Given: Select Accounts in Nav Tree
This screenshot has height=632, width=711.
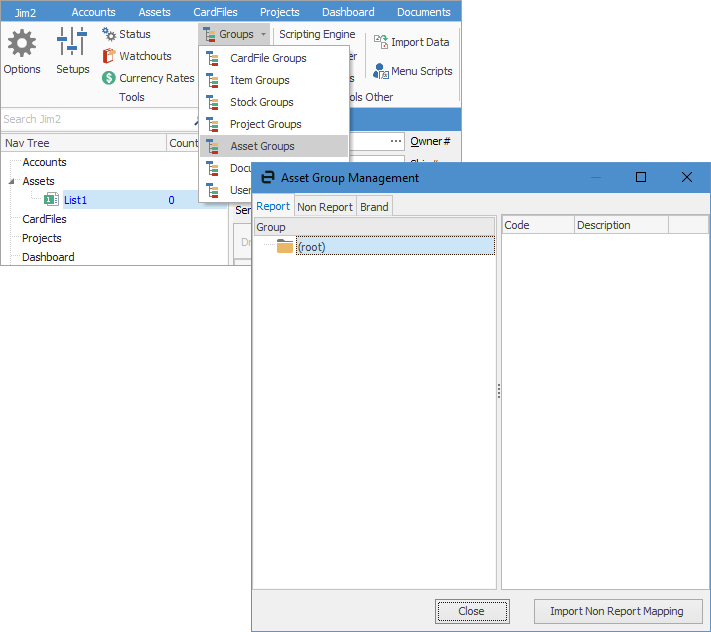Looking at the screenshot, I should pyautogui.click(x=44, y=162).
